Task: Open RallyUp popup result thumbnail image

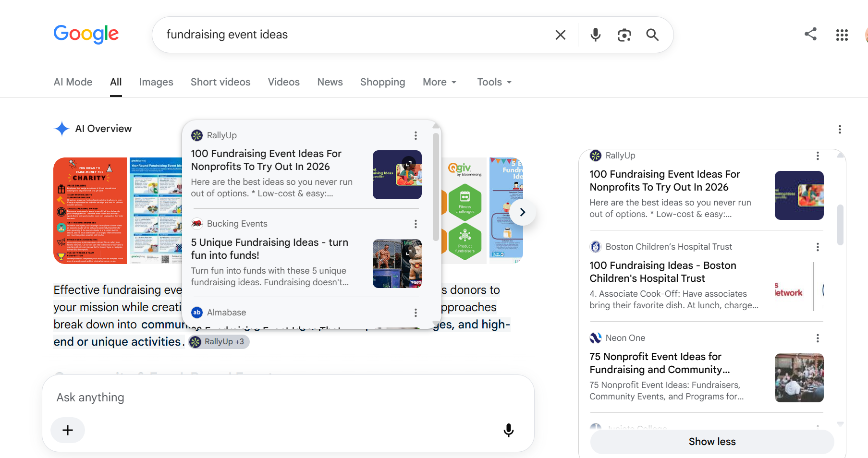Action: click(397, 175)
